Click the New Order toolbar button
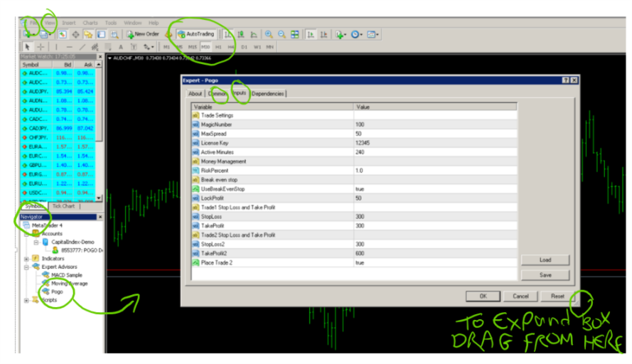The height and width of the screenshot is (364, 632). [143, 34]
